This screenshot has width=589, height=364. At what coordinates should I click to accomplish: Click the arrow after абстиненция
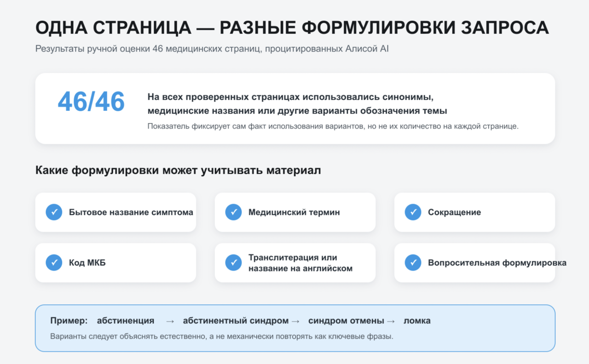coord(170,321)
